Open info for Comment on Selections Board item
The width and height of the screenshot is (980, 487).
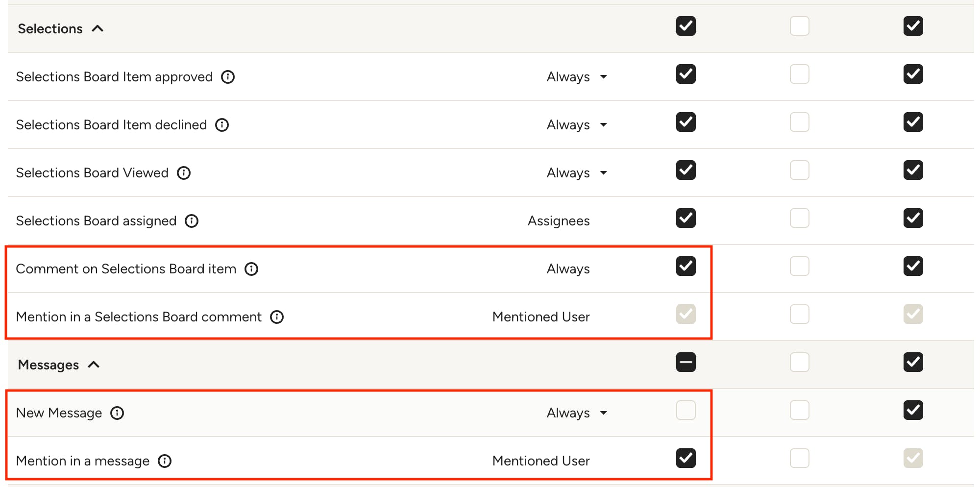tap(251, 269)
